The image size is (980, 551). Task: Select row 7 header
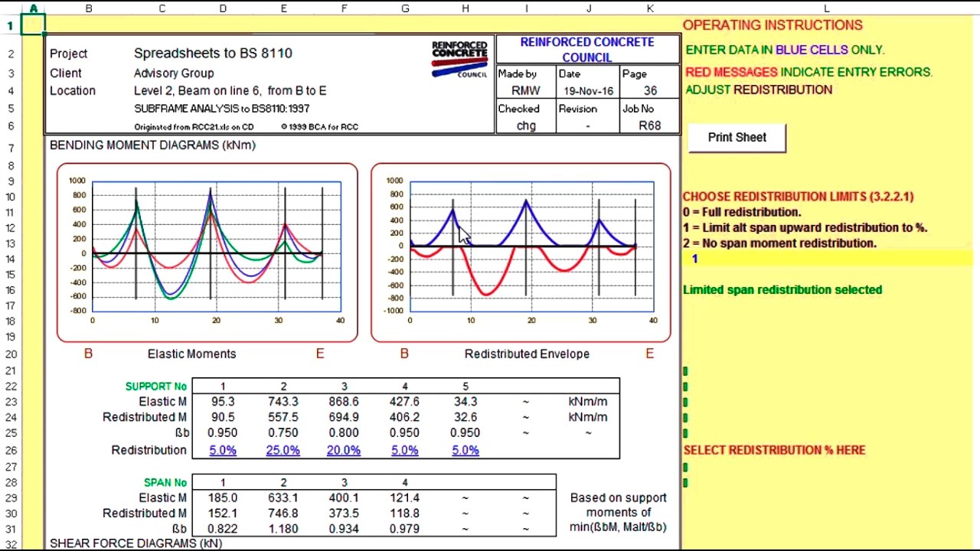coord(11,148)
